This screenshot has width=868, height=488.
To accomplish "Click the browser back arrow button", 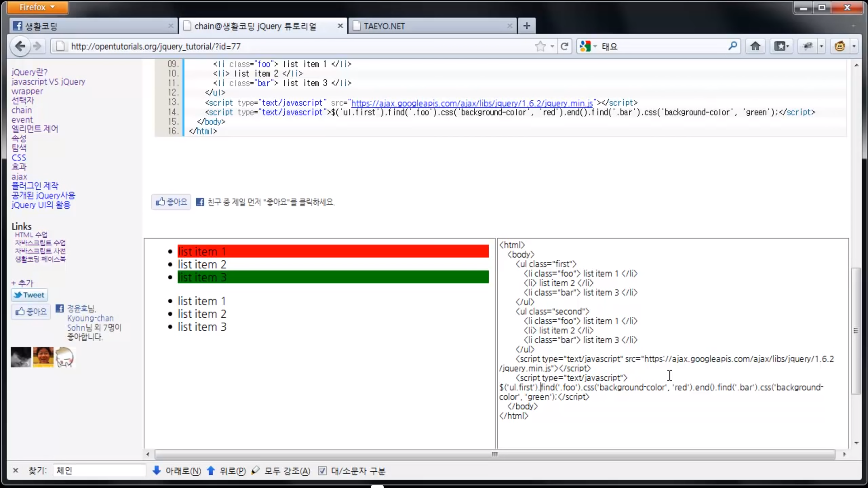I will 20,46.
